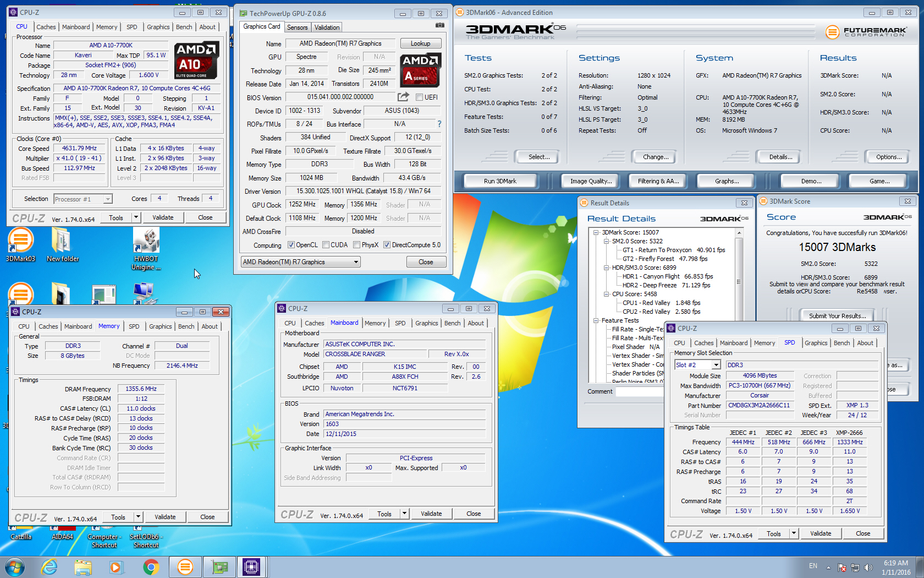
Task: Click the AMD A-Series logo in GPU-Z
Action: [x=420, y=70]
